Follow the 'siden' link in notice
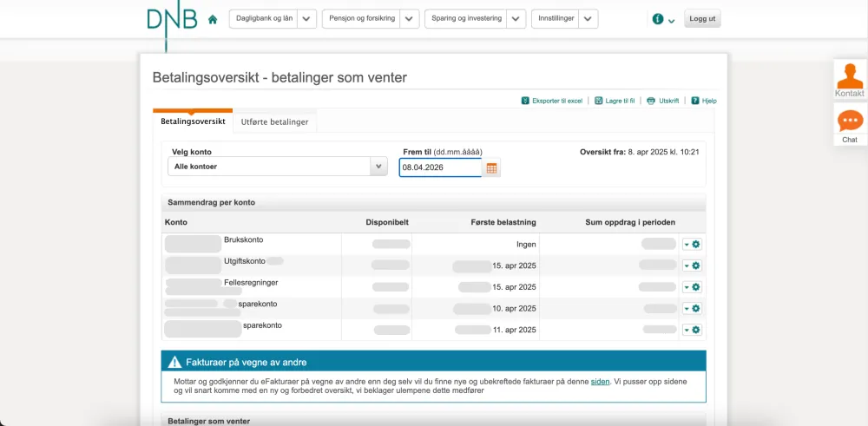Image resolution: width=868 pixels, height=426 pixels. [600, 381]
